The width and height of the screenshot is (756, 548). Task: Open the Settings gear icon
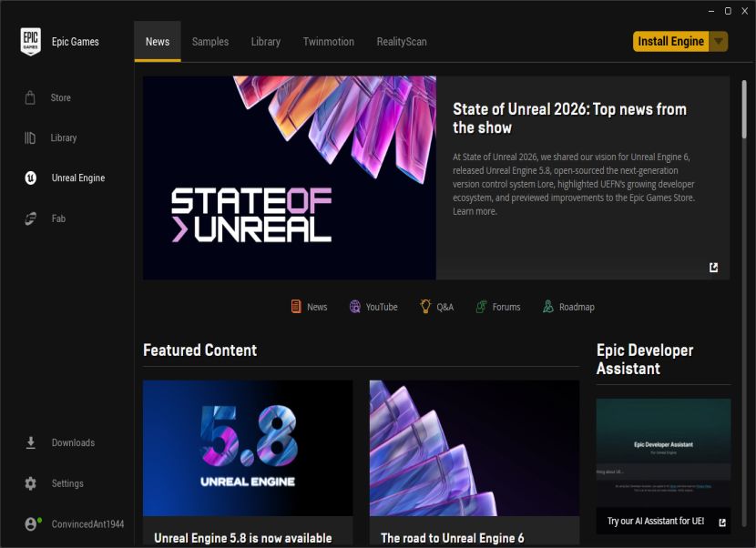coord(30,483)
